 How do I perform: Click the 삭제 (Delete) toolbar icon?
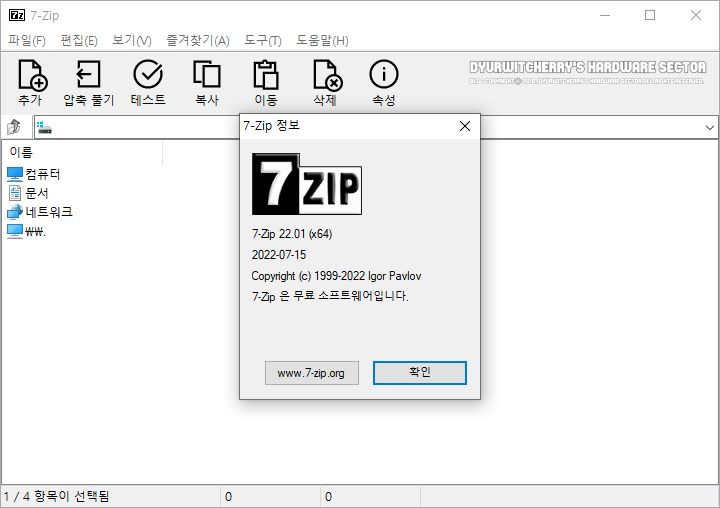coord(327,75)
